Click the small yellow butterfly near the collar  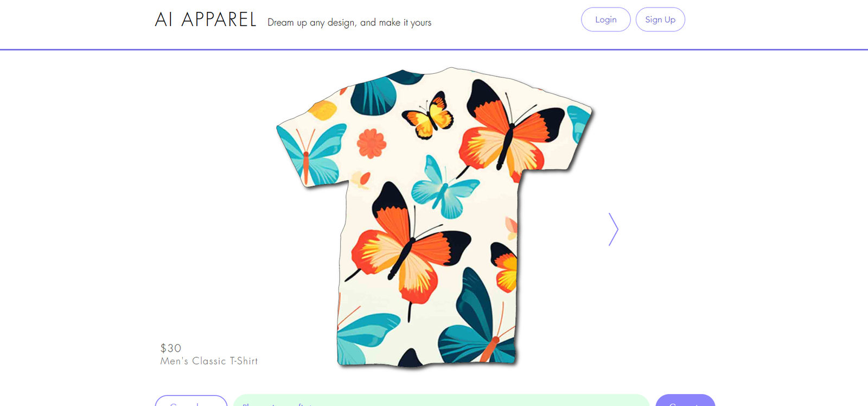tap(429, 116)
